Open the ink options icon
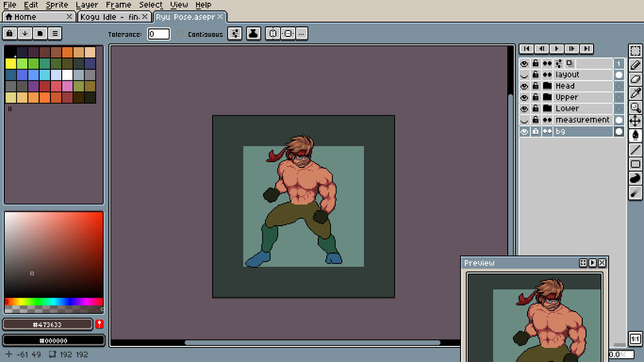Image resolution: width=644 pixels, height=362 pixels. pos(253,34)
